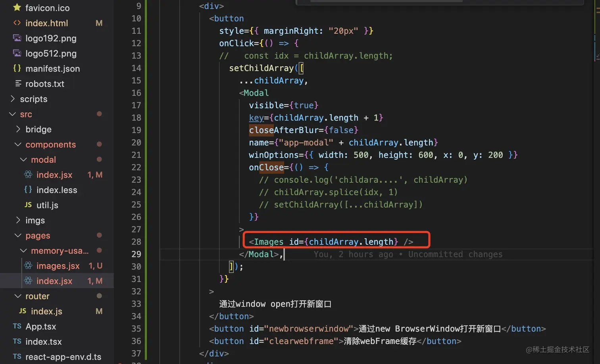Click line number 14 in the gutter
Viewport: 600px width, 364px height.
click(x=136, y=68)
